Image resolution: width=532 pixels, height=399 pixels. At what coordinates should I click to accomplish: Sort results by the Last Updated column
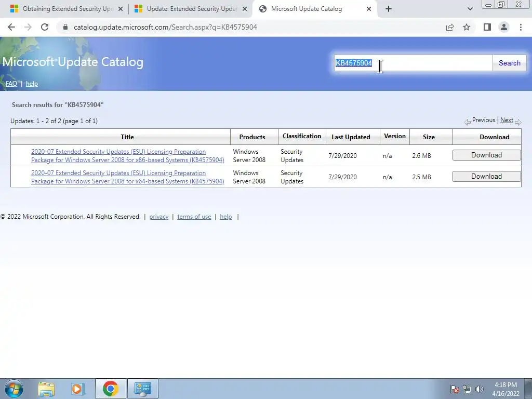click(351, 137)
